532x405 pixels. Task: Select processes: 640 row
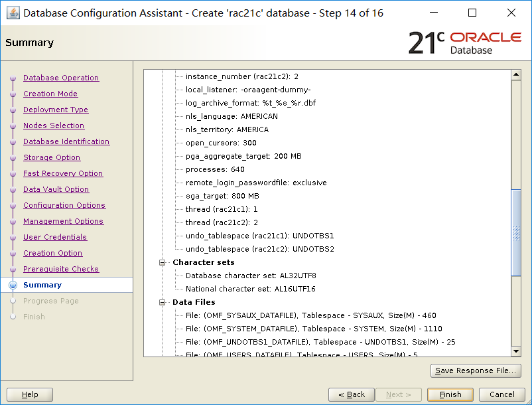click(x=215, y=169)
